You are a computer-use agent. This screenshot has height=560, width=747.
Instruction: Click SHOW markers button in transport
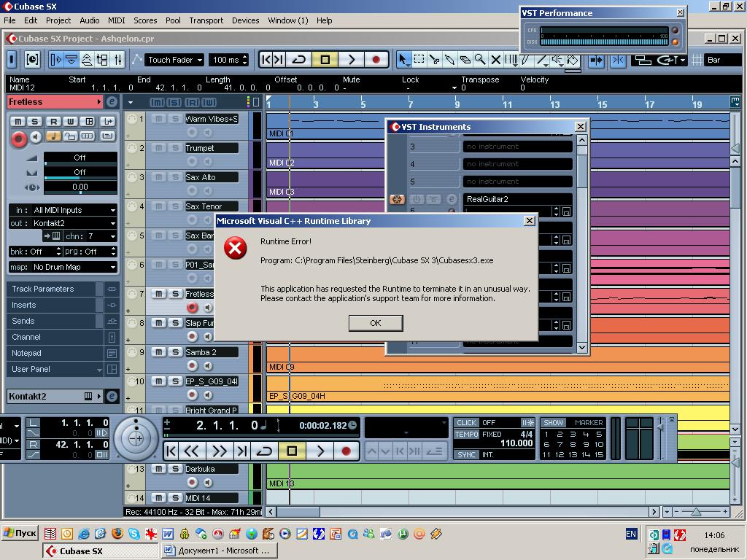coord(553,422)
